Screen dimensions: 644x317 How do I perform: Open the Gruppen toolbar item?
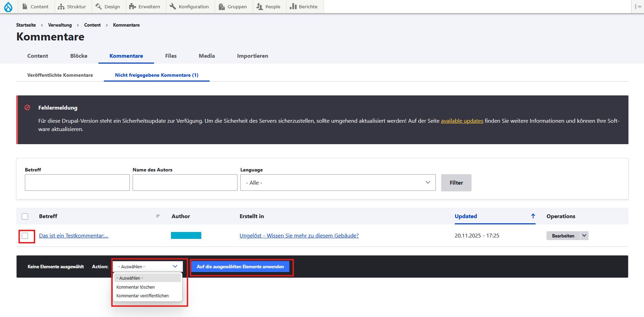[233, 7]
